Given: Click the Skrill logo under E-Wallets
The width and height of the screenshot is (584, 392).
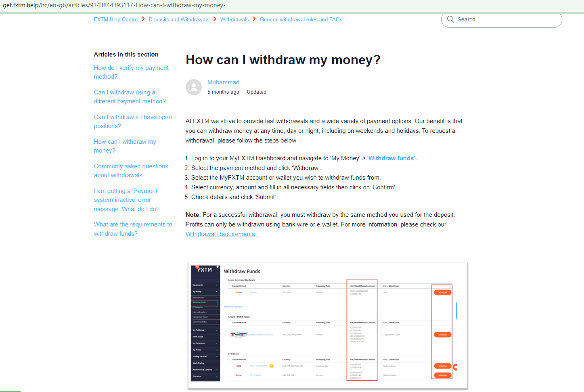Looking at the screenshot, I should click(239, 366).
